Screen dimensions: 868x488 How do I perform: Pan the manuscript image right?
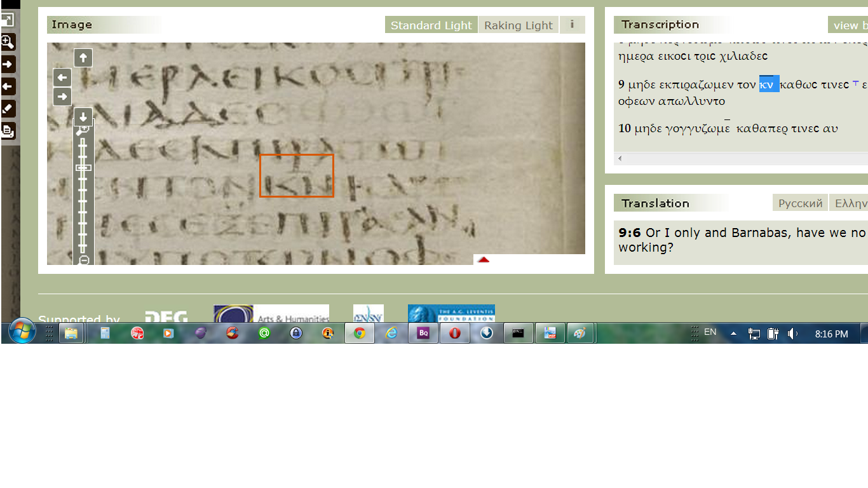(62, 97)
